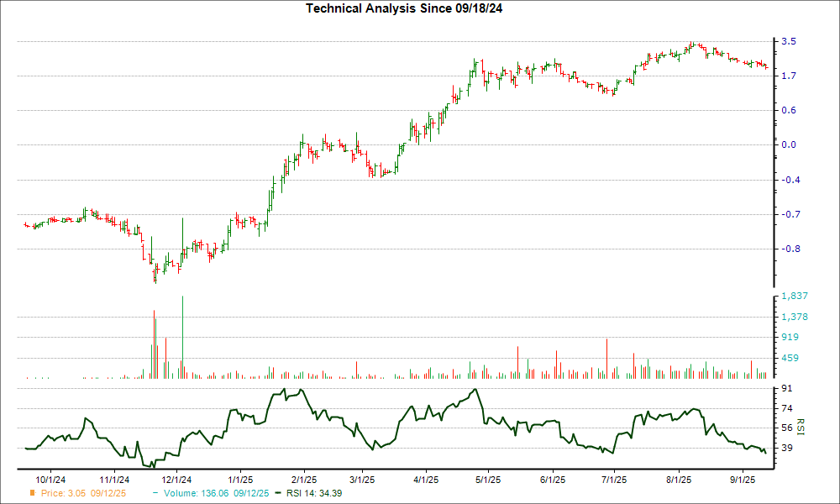
Task: Select the 0.0 price axis label
Action: click(x=789, y=145)
